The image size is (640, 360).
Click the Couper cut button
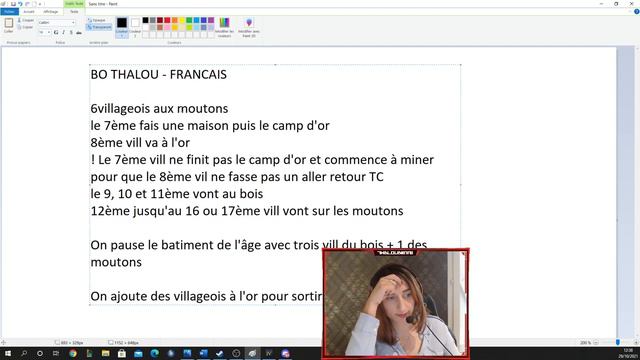(x=26, y=20)
